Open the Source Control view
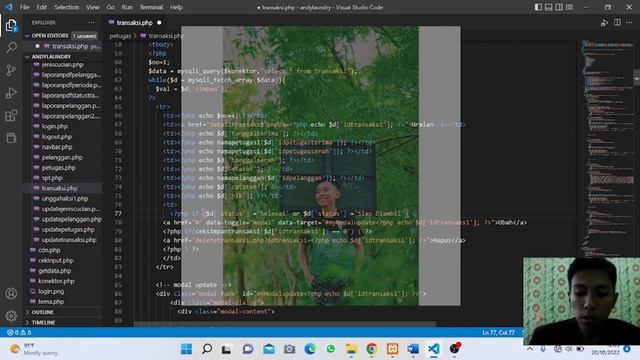 point(11,70)
